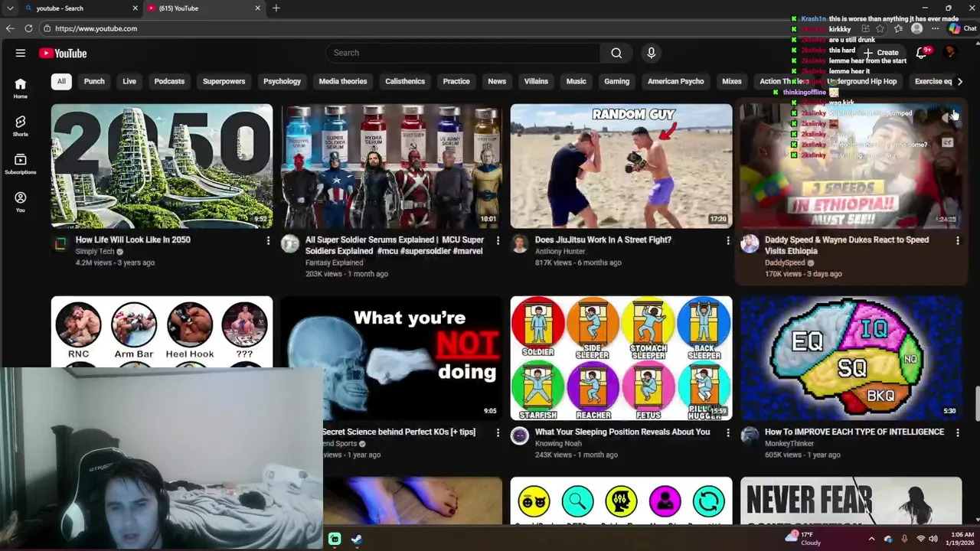Image resolution: width=980 pixels, height=551 pixels.
Task: Select the Punch filter chip
Action: pos(94,81)
